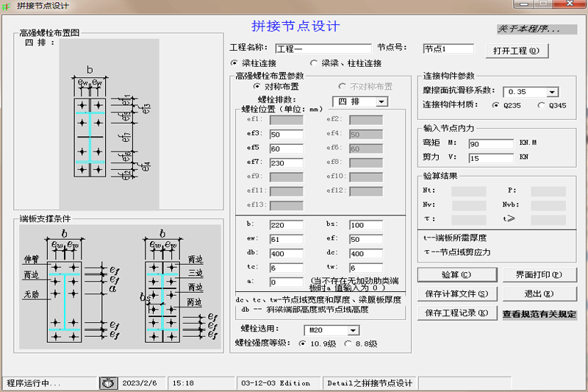Open 螺栓选用 dropdown showing M20
This screenshot has width=588, height=392.
(x=353, y=330)
